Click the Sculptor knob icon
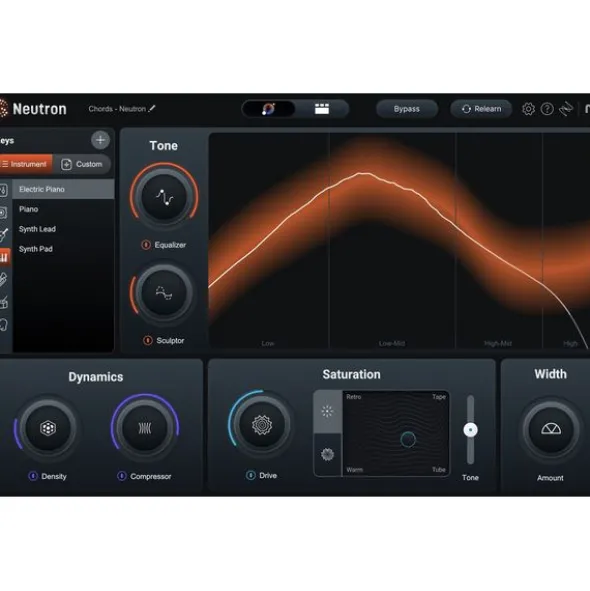Screen dimensions: 590x591 [164, 293]
